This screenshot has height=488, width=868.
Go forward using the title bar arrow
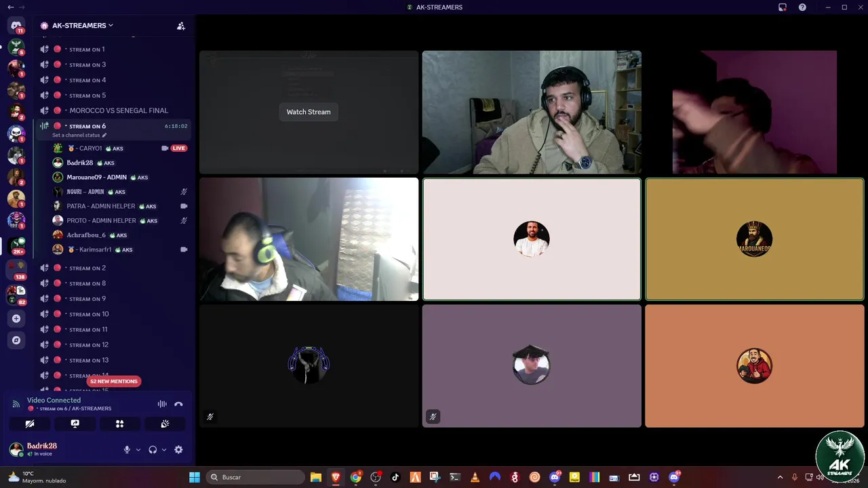point(22,7)
